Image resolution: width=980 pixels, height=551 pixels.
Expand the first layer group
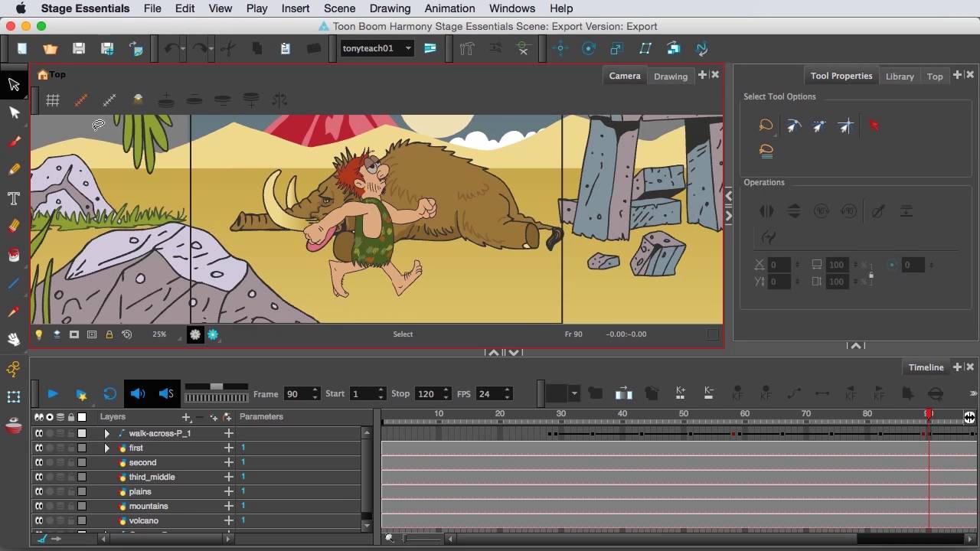pyautogui.click(x=106, y=448)
